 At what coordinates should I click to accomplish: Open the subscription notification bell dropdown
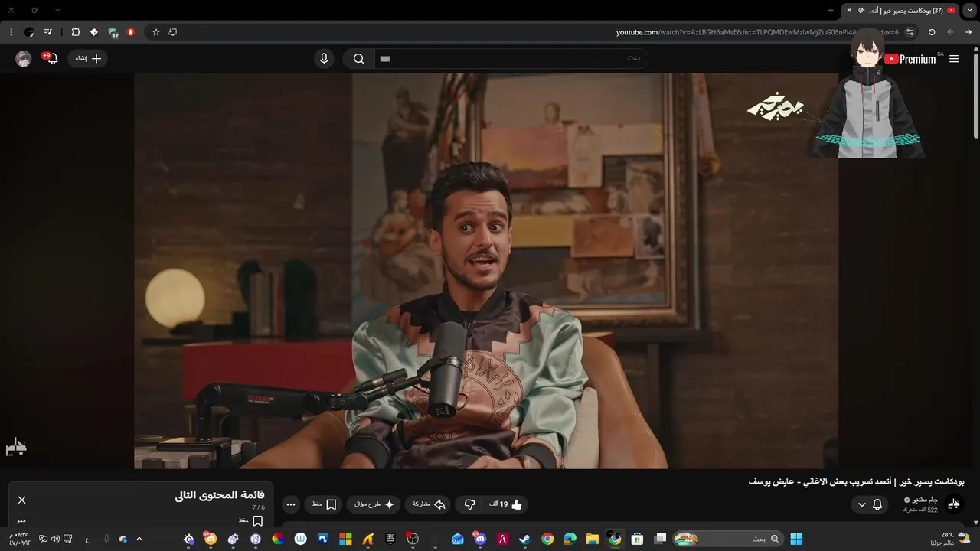870,504
